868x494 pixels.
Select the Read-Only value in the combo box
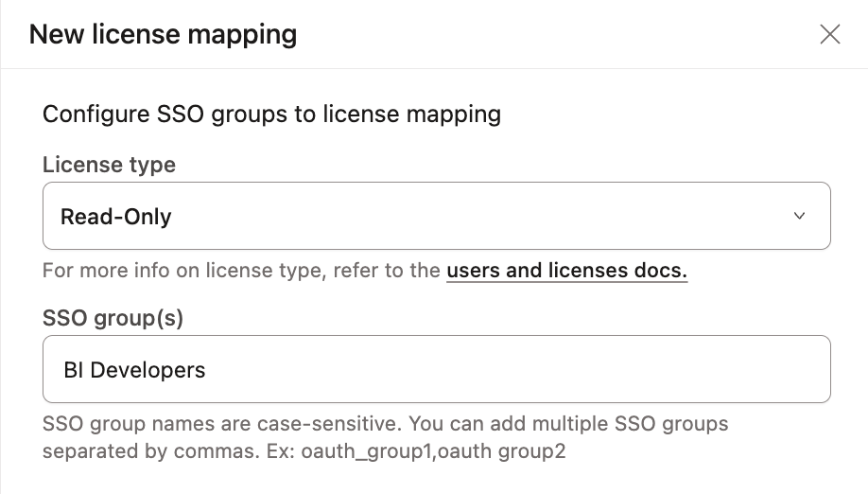click(x=115, y=217)
